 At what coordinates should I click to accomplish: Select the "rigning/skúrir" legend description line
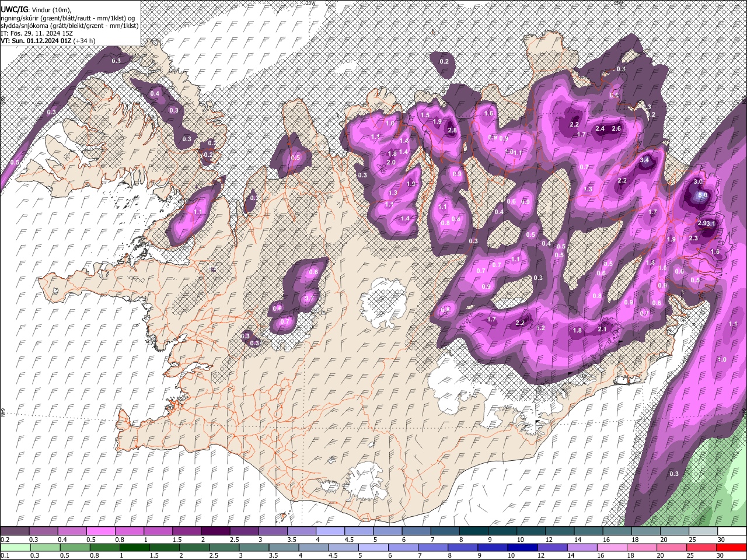(69, 17)
